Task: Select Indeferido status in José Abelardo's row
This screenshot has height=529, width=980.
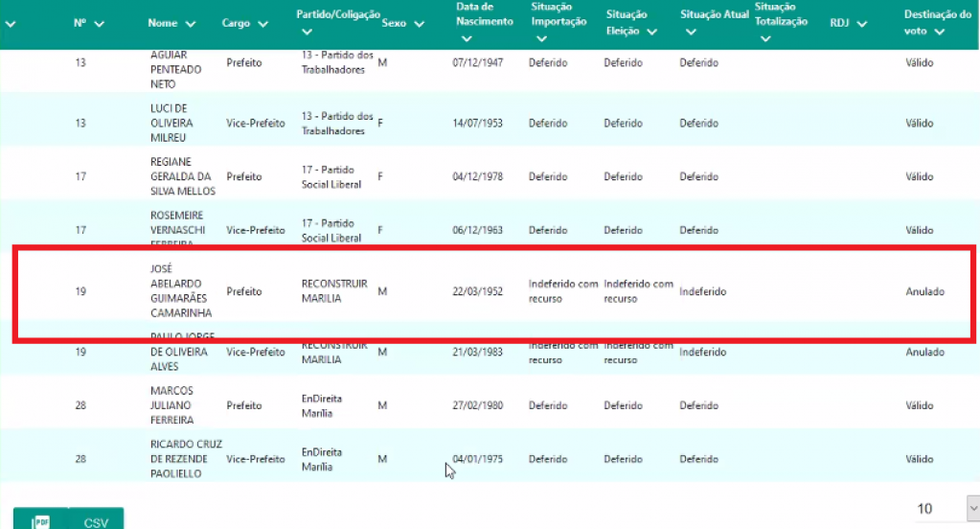Action: (x=702, y=291)
